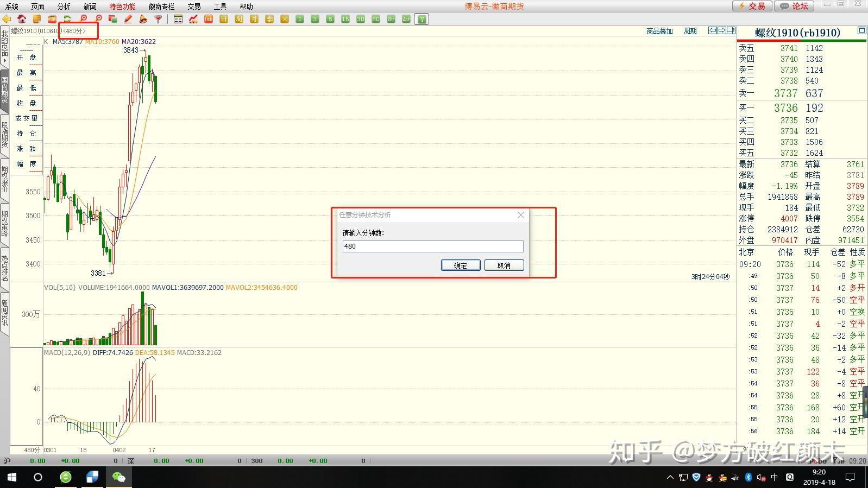Maximize the 螺纹1910 quote panel

pos(861,30)
